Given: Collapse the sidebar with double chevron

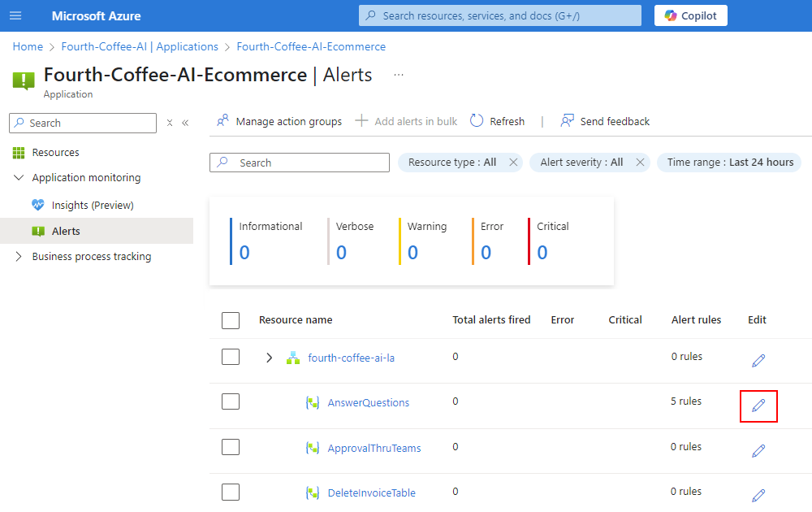Looking at the screenshot, I should coord(185,123).
